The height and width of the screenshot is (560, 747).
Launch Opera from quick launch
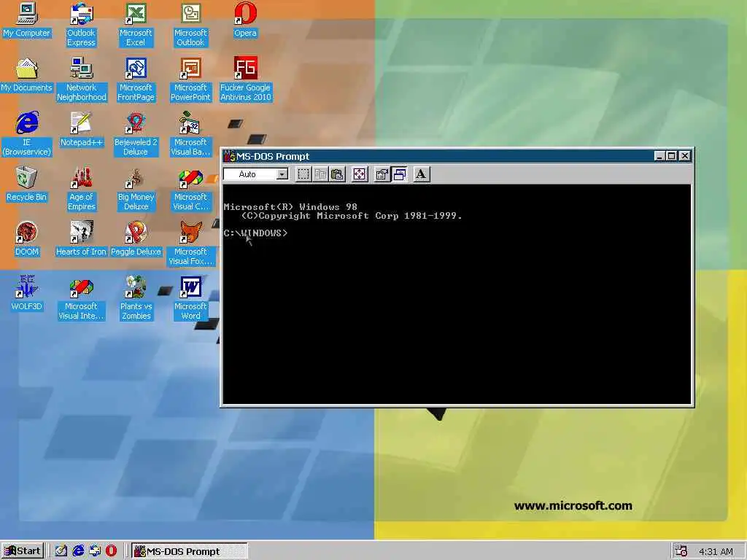click(111, 551)
